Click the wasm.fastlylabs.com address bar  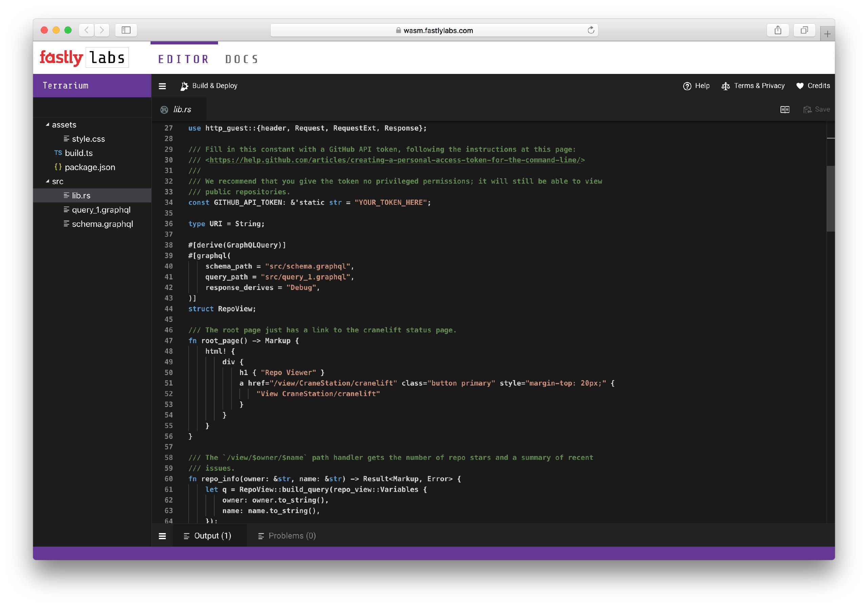coord(434,30)
